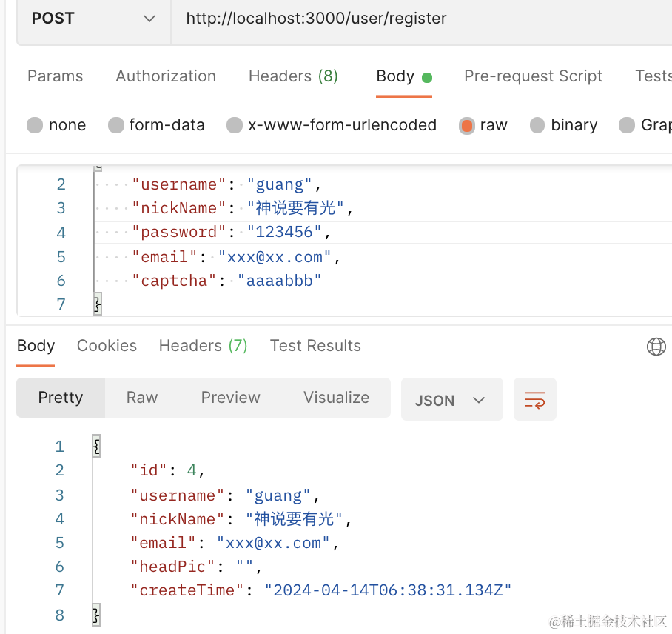
Task: Open the Test Results tab
Action: point(315,346)
